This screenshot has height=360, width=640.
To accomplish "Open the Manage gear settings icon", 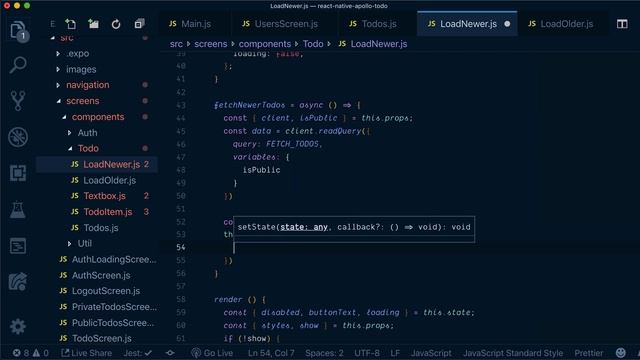I will (18, 327).
